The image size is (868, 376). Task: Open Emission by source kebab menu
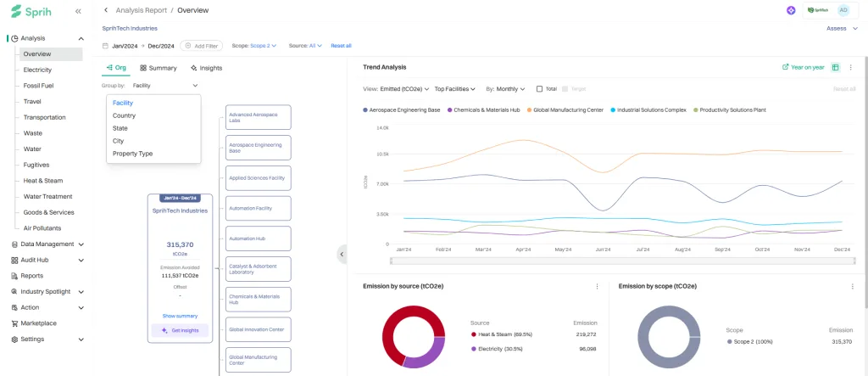(x=597, y=287)
